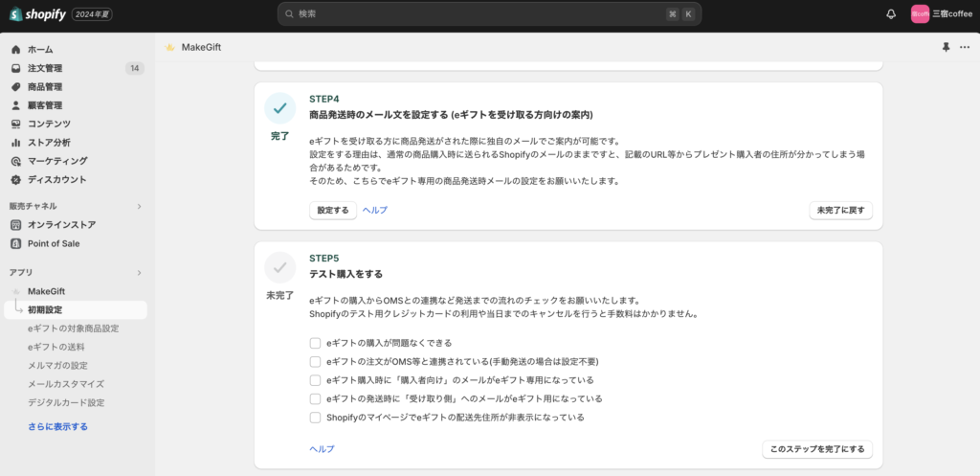This screenshot has width=980, height=476.
Task: Click the 検索 search field
Action: tap(489, 13)
